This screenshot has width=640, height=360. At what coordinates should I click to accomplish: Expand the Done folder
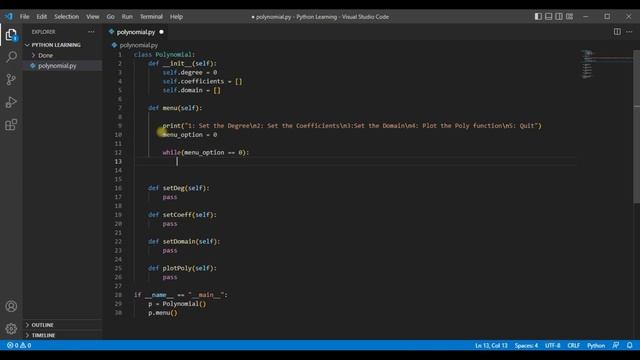[x=45, y=56]
